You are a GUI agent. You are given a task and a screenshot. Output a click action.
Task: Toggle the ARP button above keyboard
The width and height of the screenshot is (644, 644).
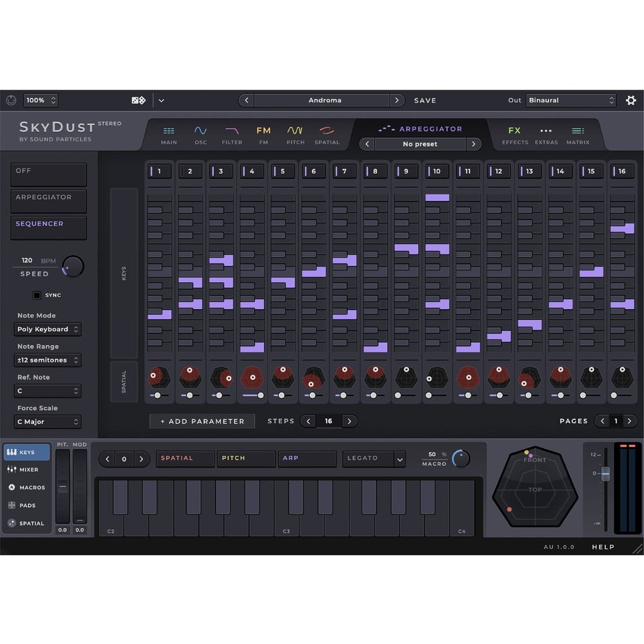pos(307,459)
